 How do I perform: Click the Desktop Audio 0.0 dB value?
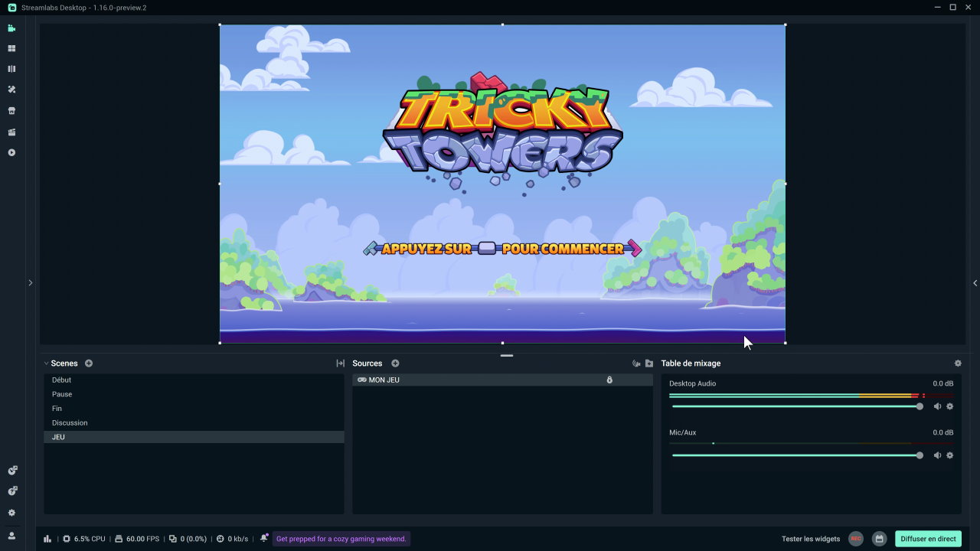943,383
